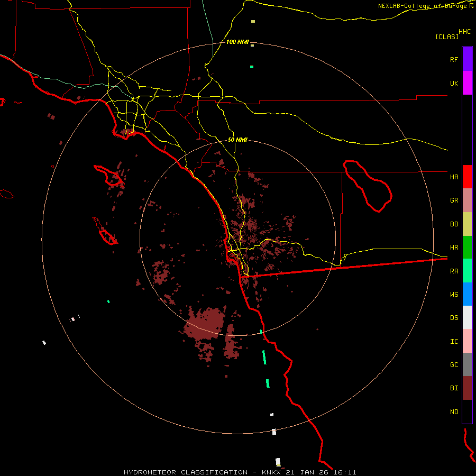Click the ND legend label

pos(454,412)
